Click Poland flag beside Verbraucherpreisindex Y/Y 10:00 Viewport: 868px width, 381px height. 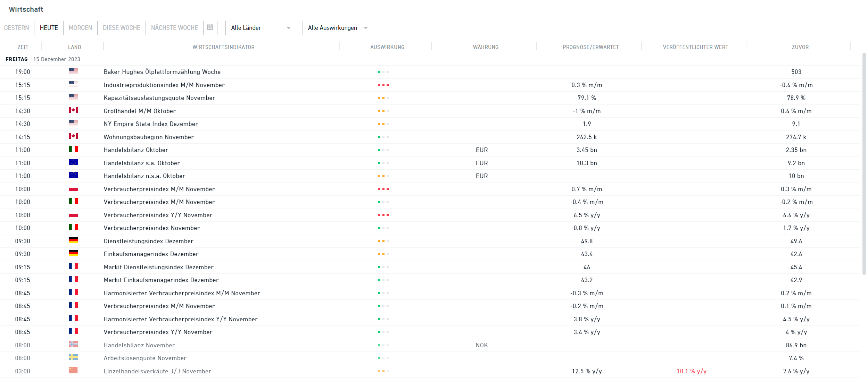click(73, 215)
